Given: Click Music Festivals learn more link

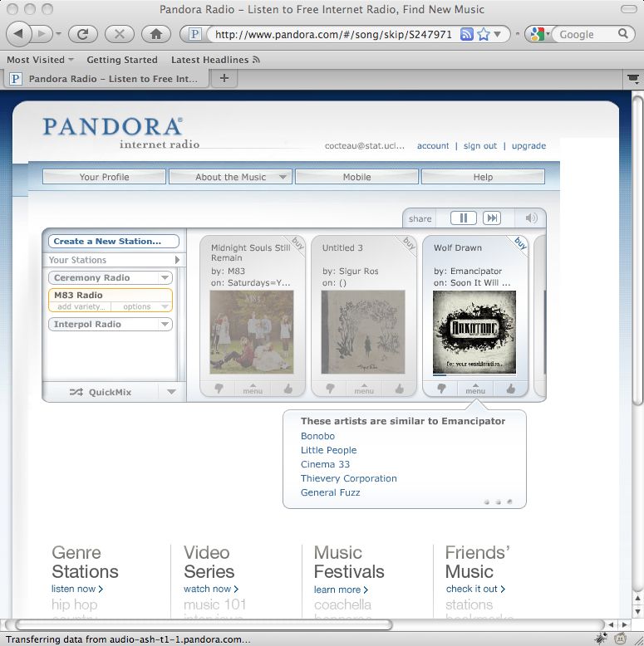Looking at the screenshot, I should tap(341, 590).
